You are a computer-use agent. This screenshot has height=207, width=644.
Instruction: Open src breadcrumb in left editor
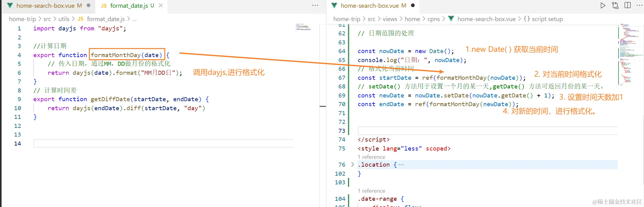click(x=47, y=19)
